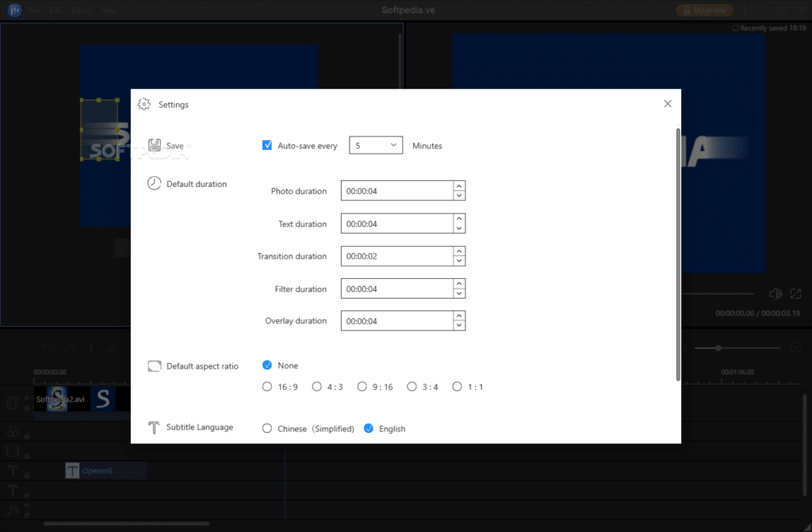Click the overlay track filmstrip icon
The width and height of the screenshot is (812, 532).
pyautogui.click(x=13, y=450)
